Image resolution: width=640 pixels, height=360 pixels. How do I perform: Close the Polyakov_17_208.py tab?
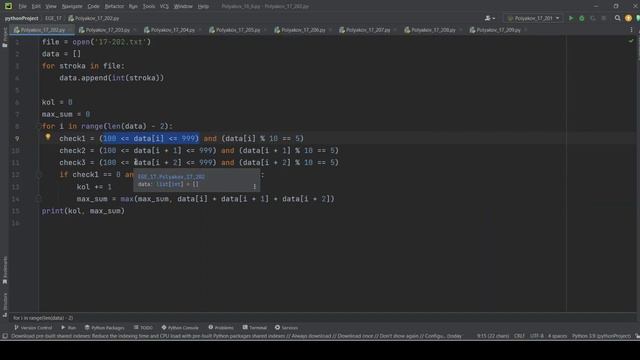pos(460,30)
